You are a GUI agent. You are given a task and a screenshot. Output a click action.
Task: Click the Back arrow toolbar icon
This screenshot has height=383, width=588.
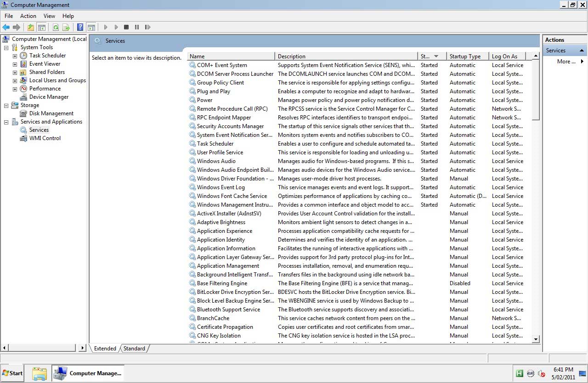coord(6,27)
